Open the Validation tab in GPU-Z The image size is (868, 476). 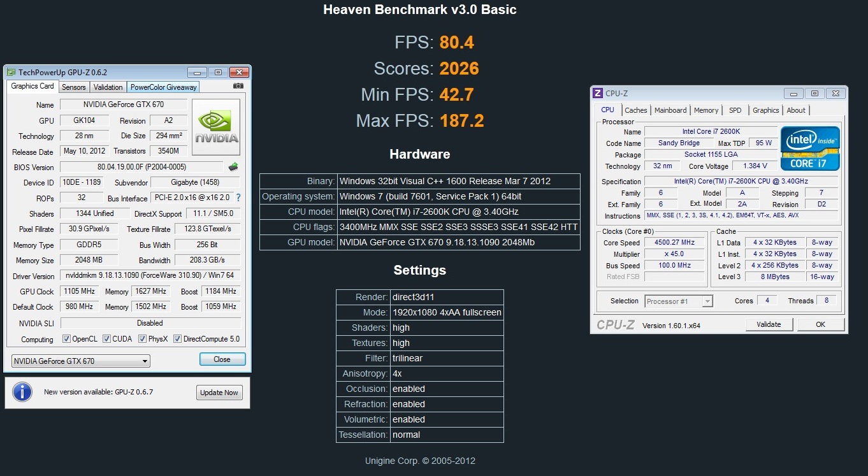tap(108, 87)
